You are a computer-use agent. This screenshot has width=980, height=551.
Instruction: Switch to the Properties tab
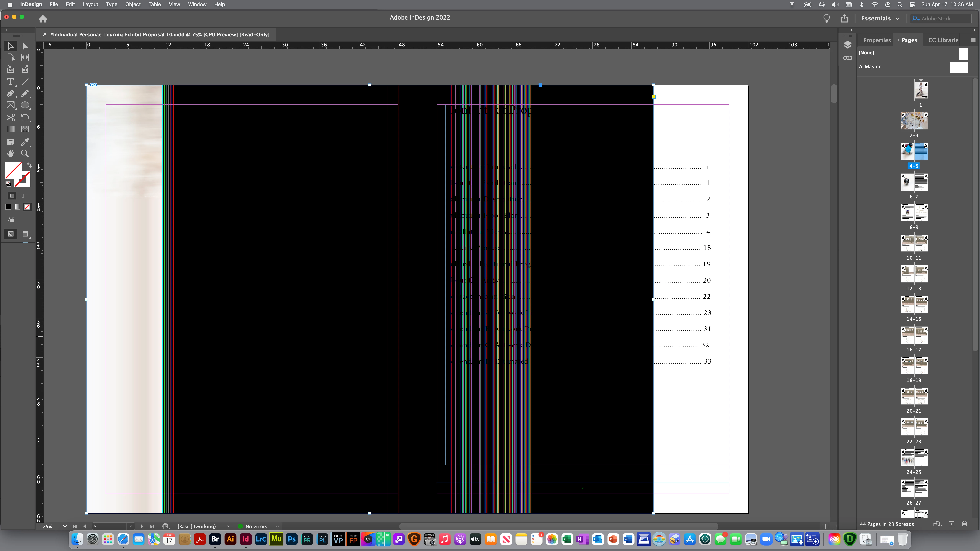(876, 40)
